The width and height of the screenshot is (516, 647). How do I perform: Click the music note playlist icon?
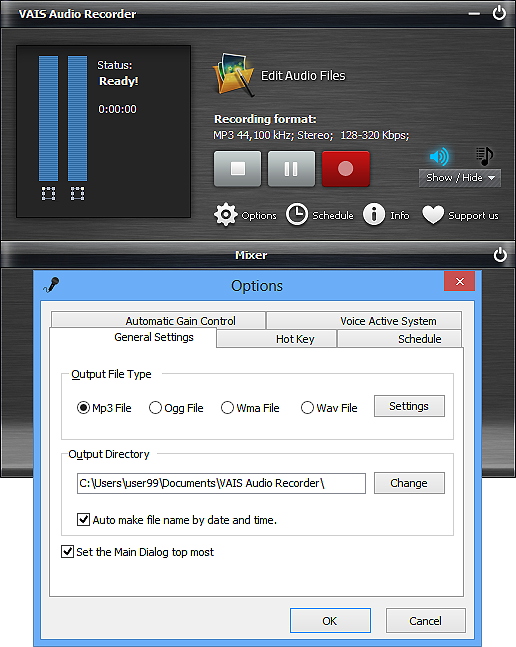[x=485, y=156]
